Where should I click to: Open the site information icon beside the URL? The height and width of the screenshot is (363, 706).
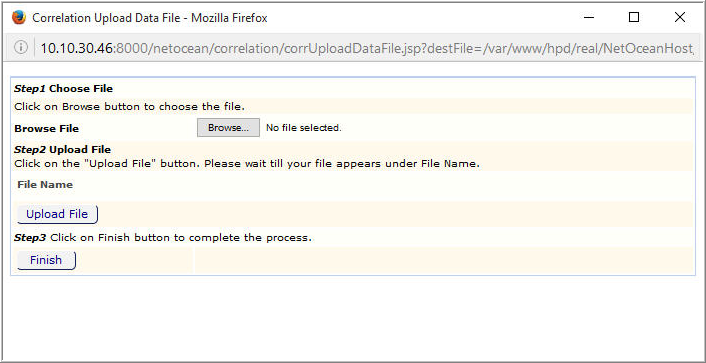20,47
